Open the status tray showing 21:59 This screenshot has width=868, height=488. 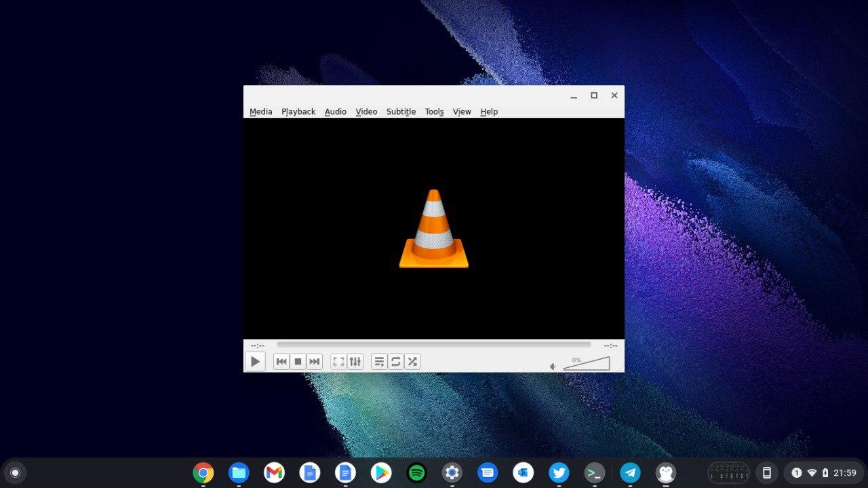click(x=824, y=472)
